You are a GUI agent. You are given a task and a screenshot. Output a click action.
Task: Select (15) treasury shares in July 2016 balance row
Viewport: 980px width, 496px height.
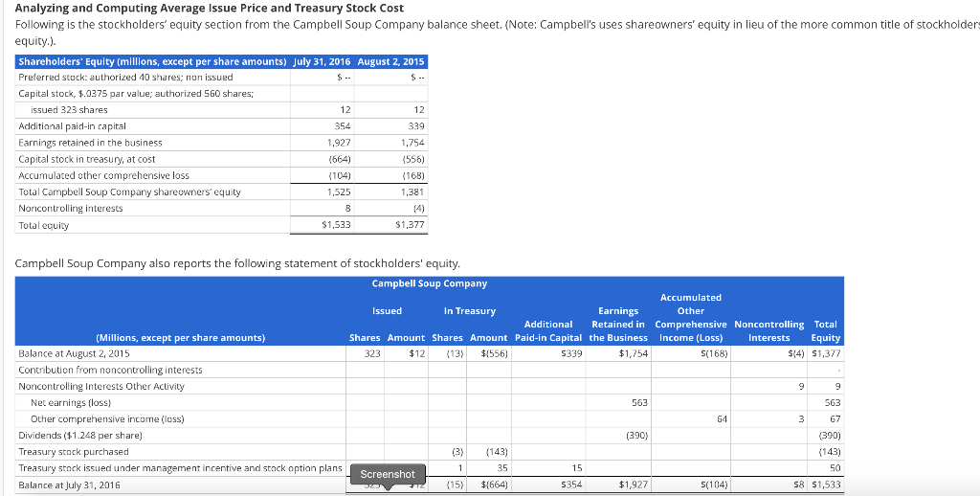pos(454,485)
